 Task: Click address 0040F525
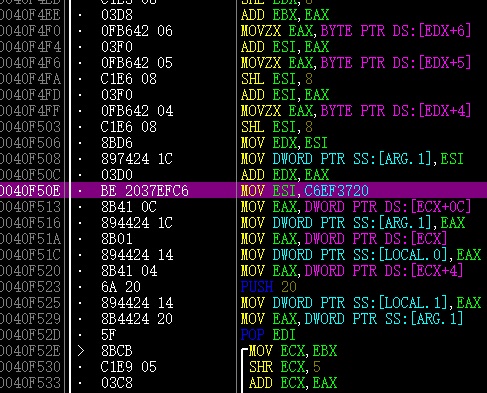coord(30,303)
